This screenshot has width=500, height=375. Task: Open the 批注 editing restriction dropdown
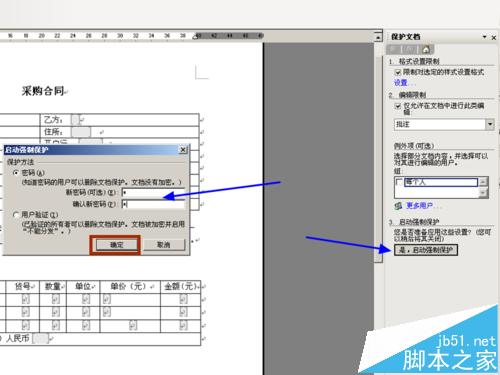click(x=490, y=124)
